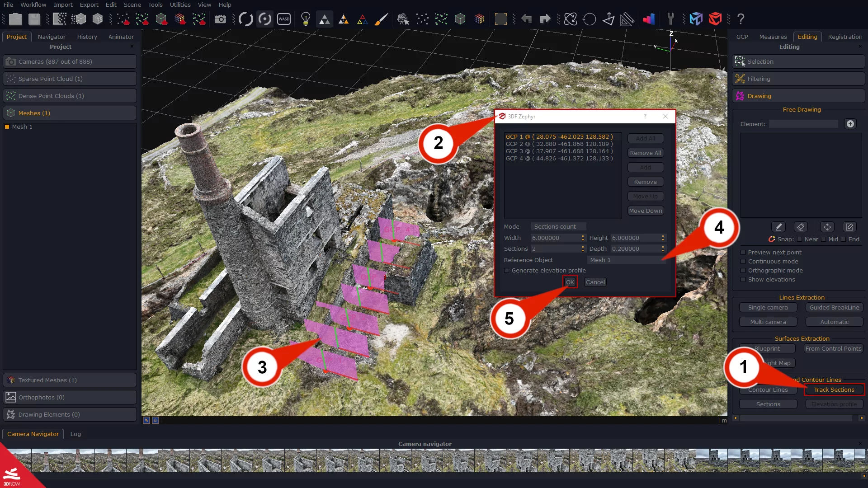Click the Remove All button
This screenshot has height=488, width=868.
646,153
